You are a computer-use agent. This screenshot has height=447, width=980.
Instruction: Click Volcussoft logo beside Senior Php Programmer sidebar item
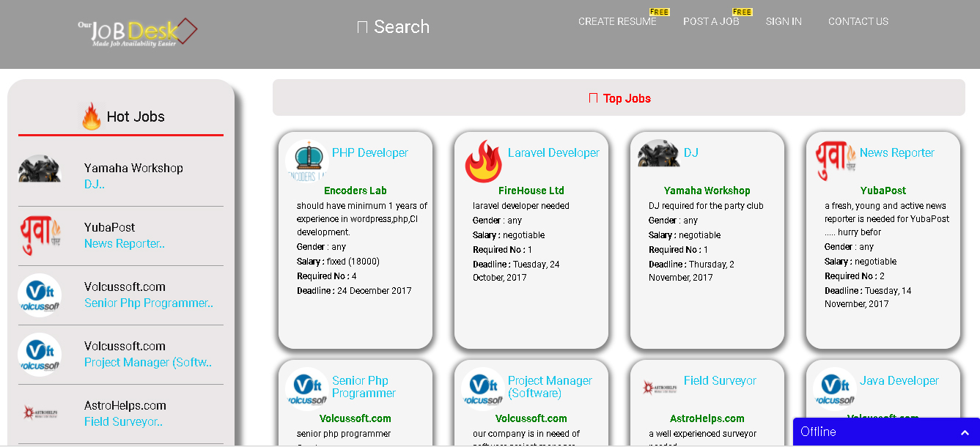(x=40, y=295)
